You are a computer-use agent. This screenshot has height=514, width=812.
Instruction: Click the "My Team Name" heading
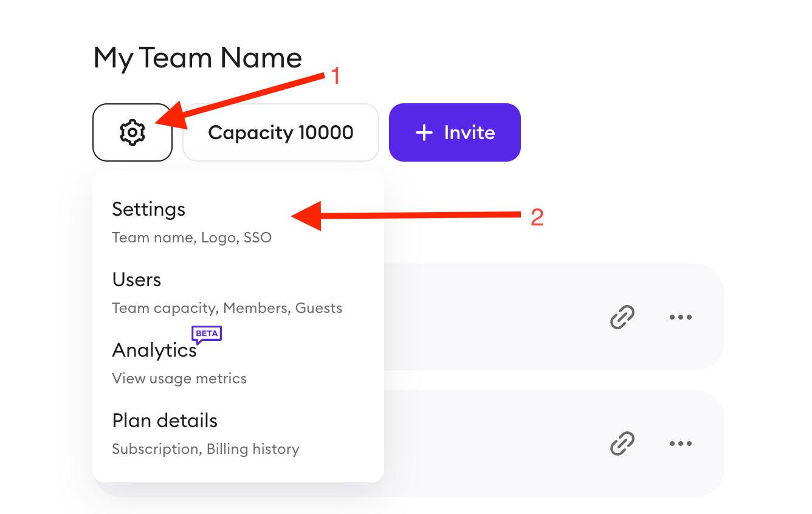click(198, 58)
